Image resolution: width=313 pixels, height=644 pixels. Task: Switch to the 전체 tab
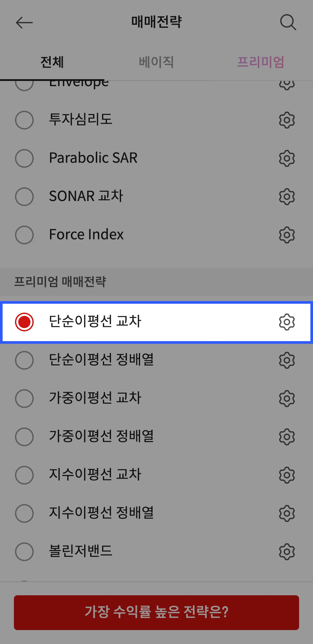coord(52,62)
